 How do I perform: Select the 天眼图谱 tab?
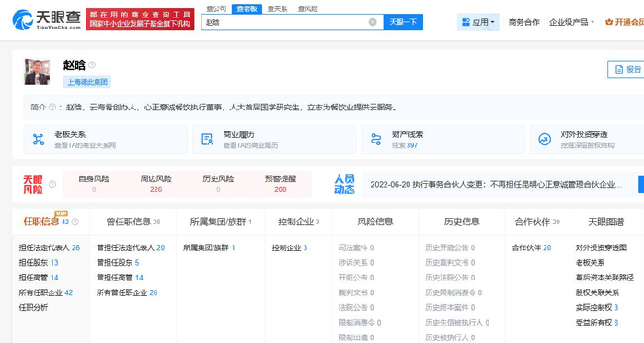[605, 222]
